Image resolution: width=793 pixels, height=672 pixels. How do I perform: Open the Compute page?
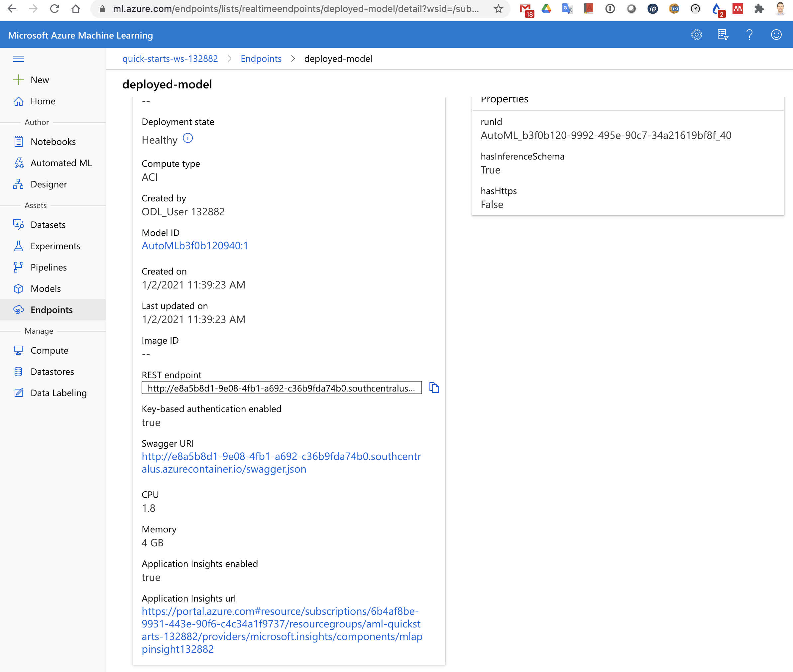tap(50, 351)
